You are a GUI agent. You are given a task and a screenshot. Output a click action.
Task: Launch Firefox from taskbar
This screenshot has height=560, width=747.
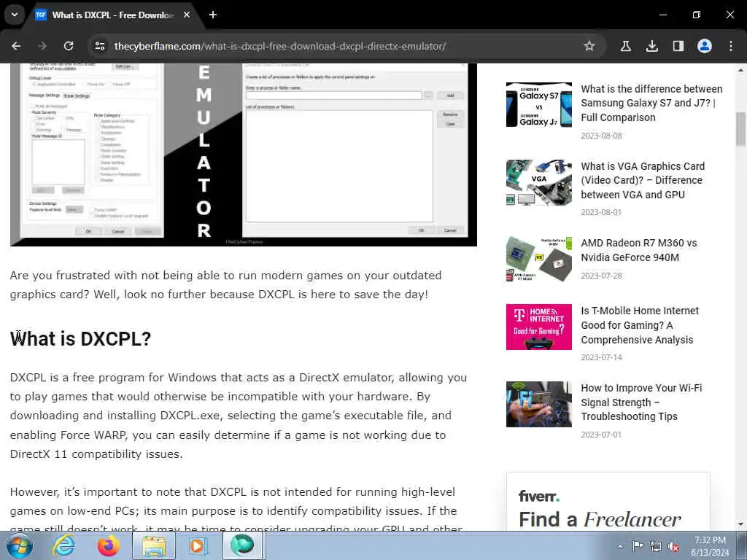(108, 545)
